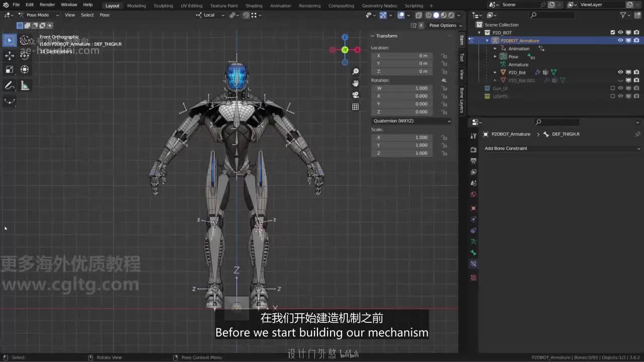Open rotation mode Quaternion (WXYZ) dropdown
Viewport: 644px width, 362px height.
point(412,121)
